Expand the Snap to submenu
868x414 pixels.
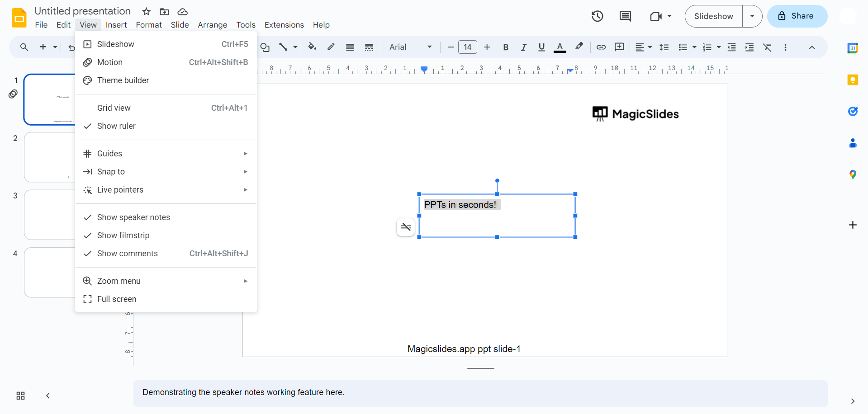pyautogui.click(x=166, y=172)
